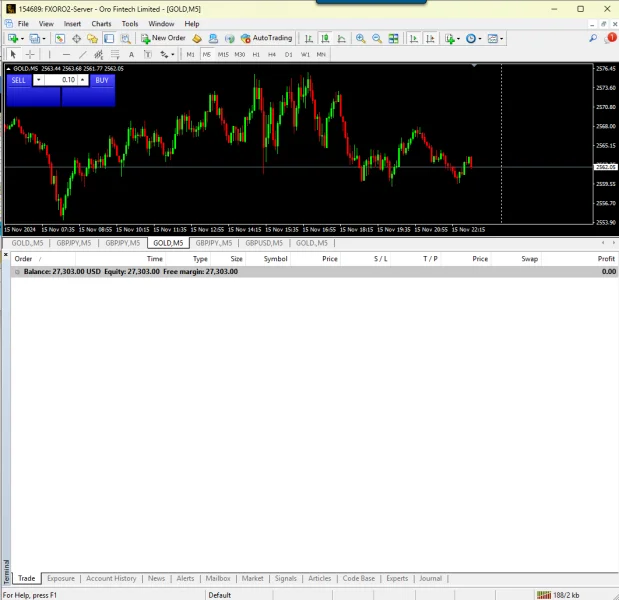
Task: Open the search magnifier icon
Action: tap(592, 38)
